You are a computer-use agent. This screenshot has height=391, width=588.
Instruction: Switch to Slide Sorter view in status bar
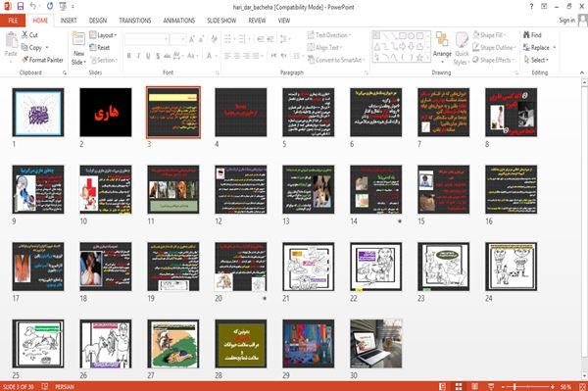459,386
